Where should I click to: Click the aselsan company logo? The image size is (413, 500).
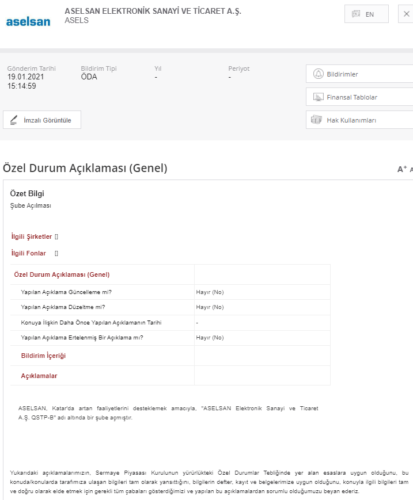click(28, 22)
